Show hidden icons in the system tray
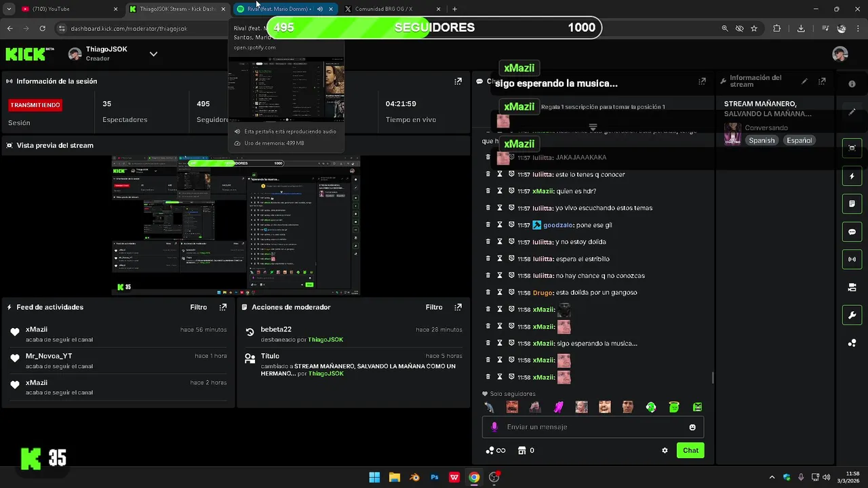This screenshot has width=868, height=488. pyautogui.click(x=772, y=477)
